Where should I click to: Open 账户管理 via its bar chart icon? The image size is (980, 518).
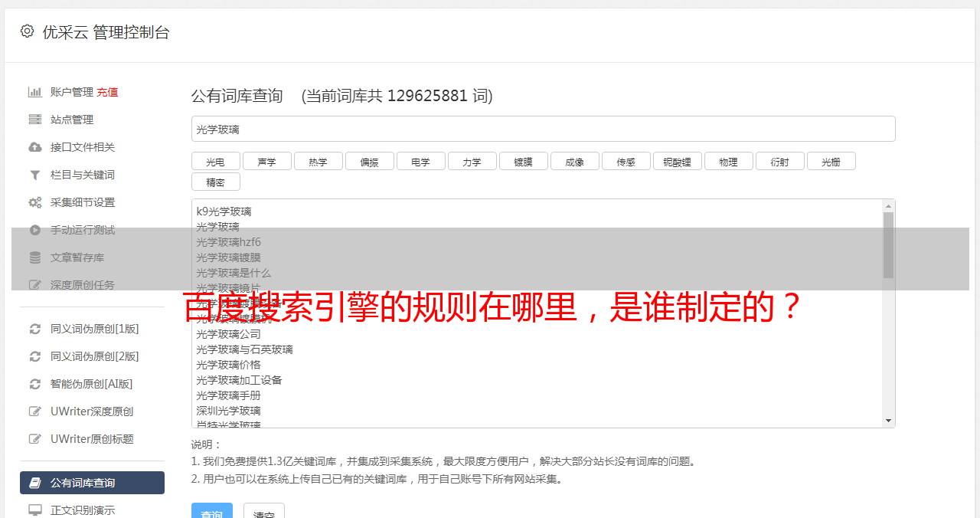(x=34, y=92)
